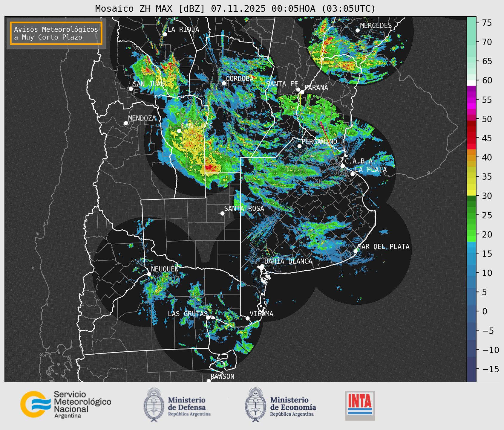Click the Paraná city marker dot
The width and height of the screenshot is (504, 430).
point(302,92)
